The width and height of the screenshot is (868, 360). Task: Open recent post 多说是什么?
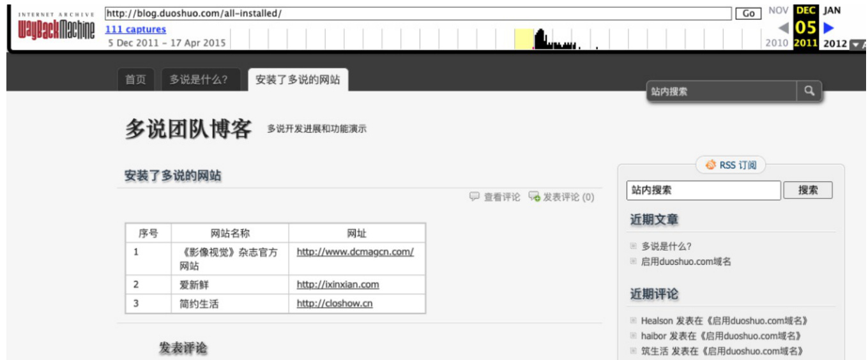[667, 246]
